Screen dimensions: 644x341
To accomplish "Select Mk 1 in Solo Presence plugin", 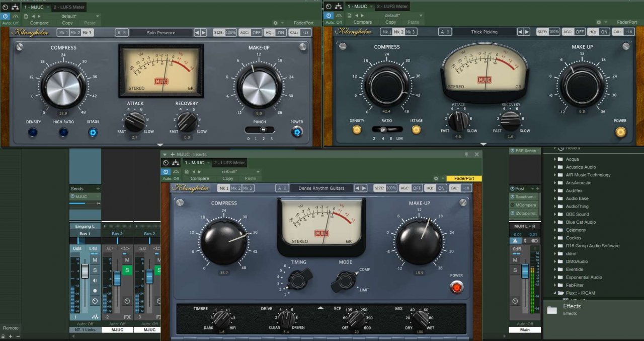I will (63, 33).
